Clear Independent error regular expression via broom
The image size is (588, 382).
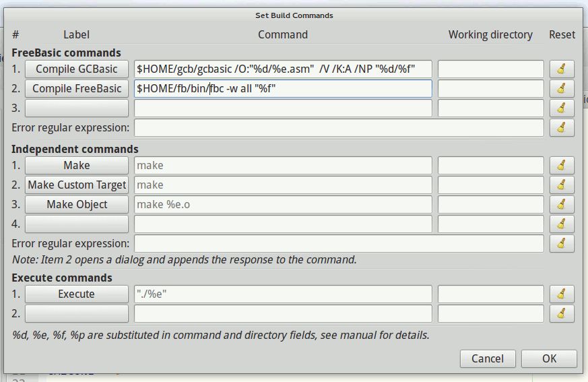[562, 243]
